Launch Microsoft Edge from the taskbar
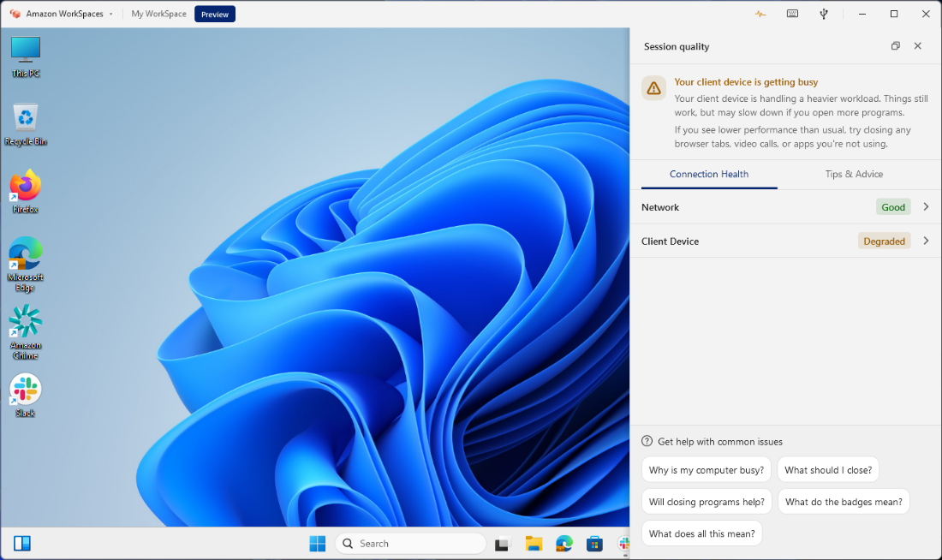Screen dimensions: 942x560 [563, 544]
